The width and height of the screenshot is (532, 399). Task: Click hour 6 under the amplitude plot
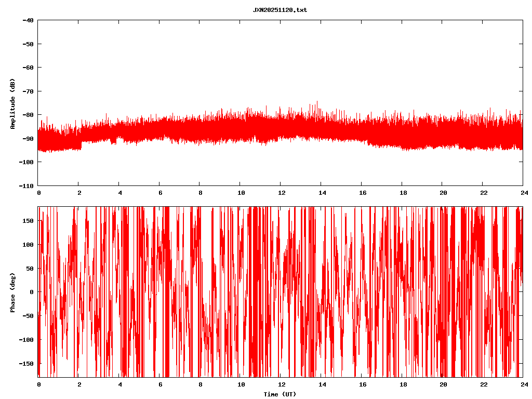point(160,193)
